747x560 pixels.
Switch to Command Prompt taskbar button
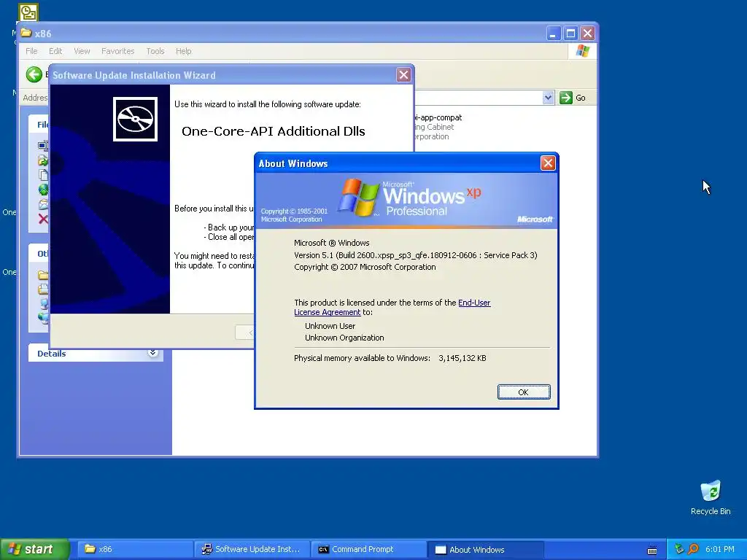(368, 549)
